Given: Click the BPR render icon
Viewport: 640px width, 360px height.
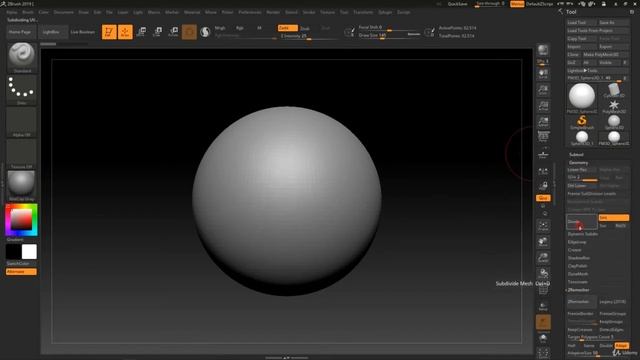Looking at the screenshot, I should coord(543,51).
